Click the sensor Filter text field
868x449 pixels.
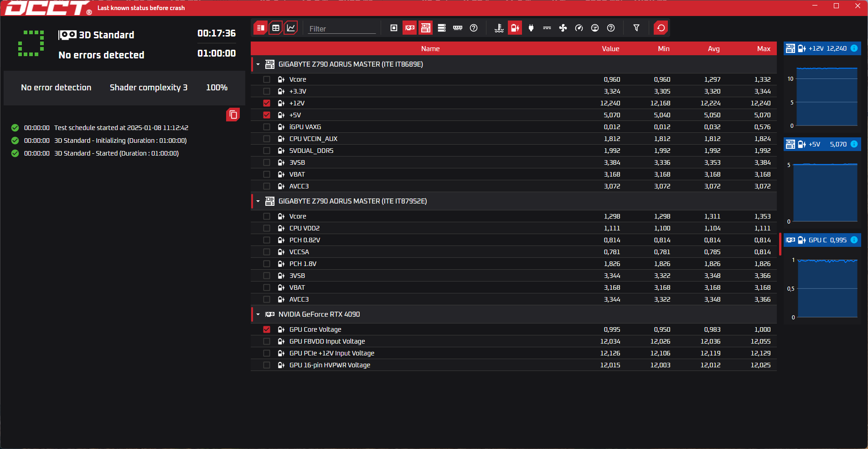coord(342,28)
